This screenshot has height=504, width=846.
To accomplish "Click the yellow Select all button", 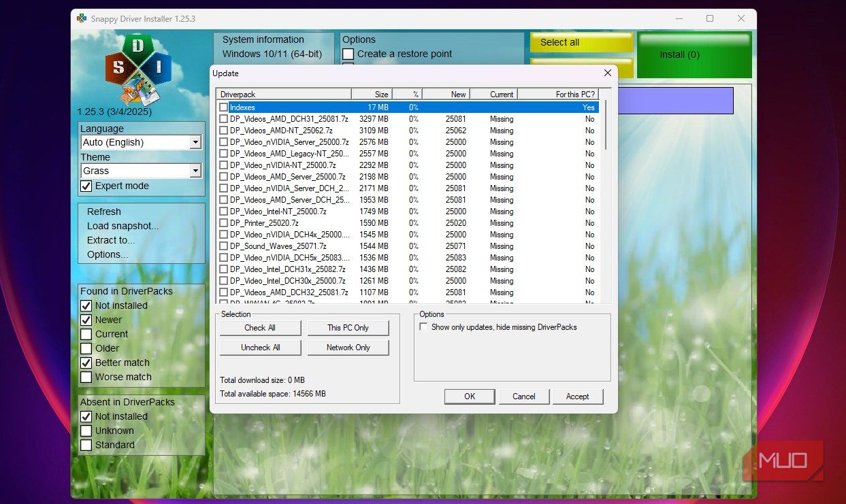I will click(581, 42).
